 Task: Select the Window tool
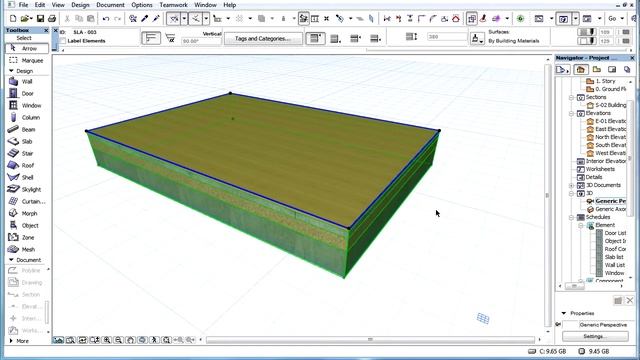(x=27, y=105)
